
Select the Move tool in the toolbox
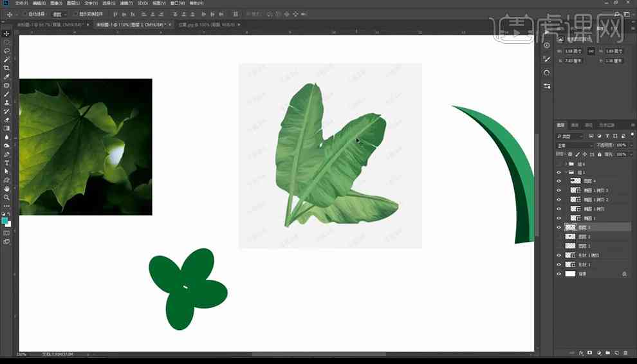coord(6,33)
